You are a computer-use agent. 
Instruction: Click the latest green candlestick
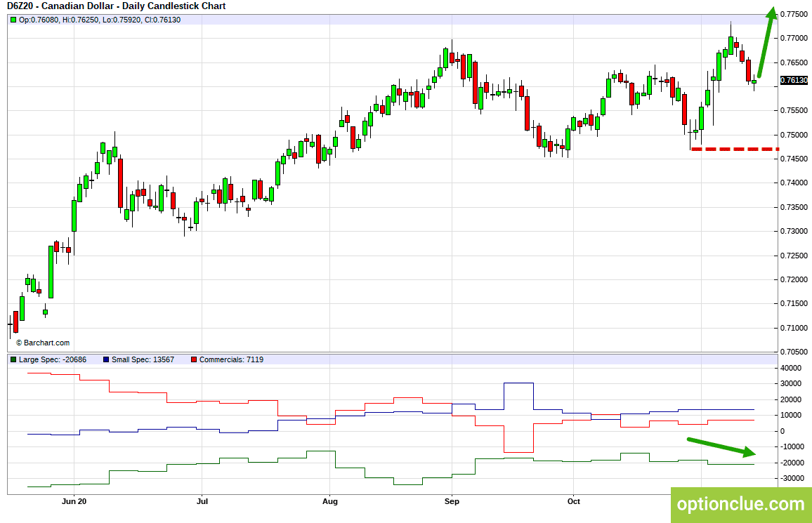click(x=754, y=81)
